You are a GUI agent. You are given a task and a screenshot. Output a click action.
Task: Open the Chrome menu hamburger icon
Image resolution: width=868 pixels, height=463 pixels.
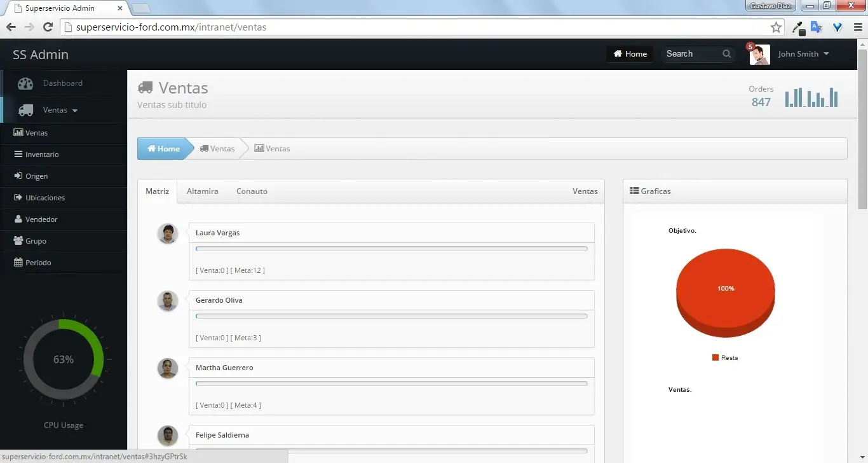[x=857, y=27]
